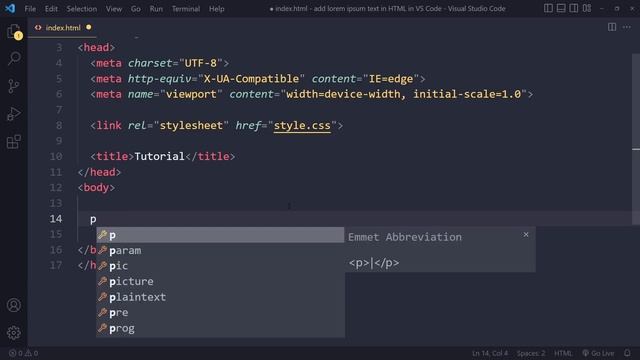The width and height of the screenshot is (640, 360).
Task: Follow the style.css link in href
Action: [302, 125]
